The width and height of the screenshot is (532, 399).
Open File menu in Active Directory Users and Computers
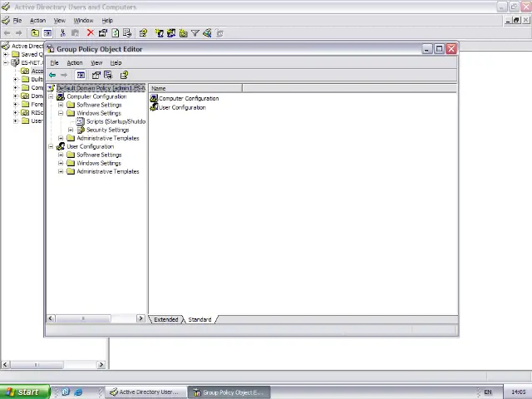click(17, 20)
